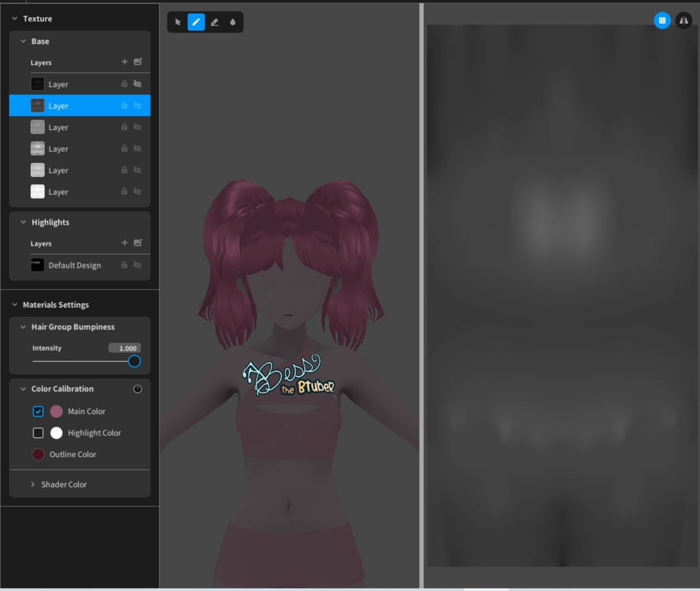Add a new layer in the Base section

click(x=124, y=62)
